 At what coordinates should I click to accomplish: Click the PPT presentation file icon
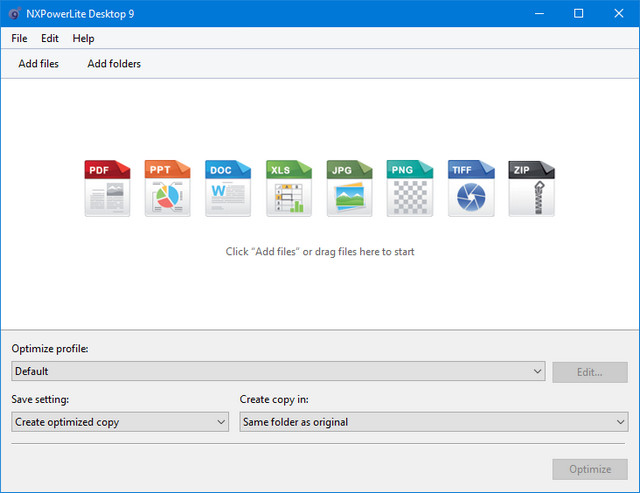167,188
